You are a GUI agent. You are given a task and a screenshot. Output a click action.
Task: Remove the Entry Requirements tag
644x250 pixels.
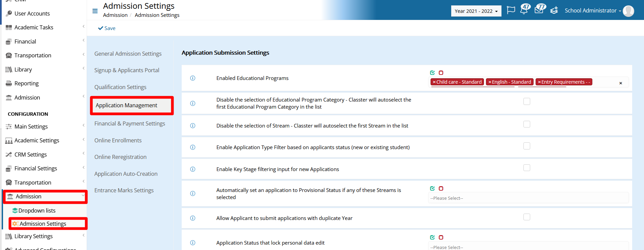coord(539,82)
